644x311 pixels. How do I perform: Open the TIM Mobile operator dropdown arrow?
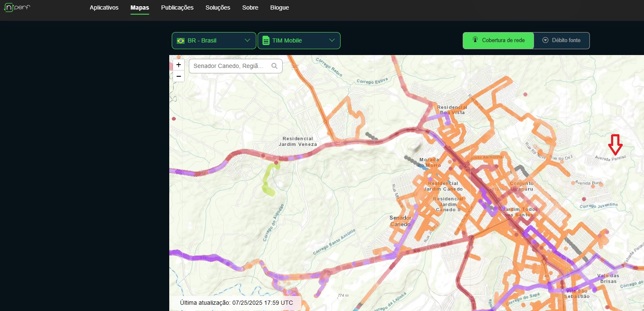tap(332, 40)
